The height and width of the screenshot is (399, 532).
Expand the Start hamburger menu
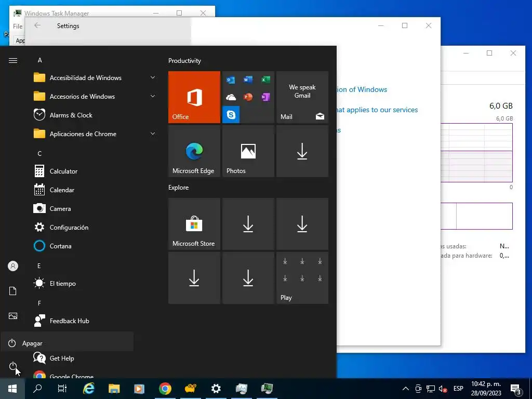coord(13,60)
